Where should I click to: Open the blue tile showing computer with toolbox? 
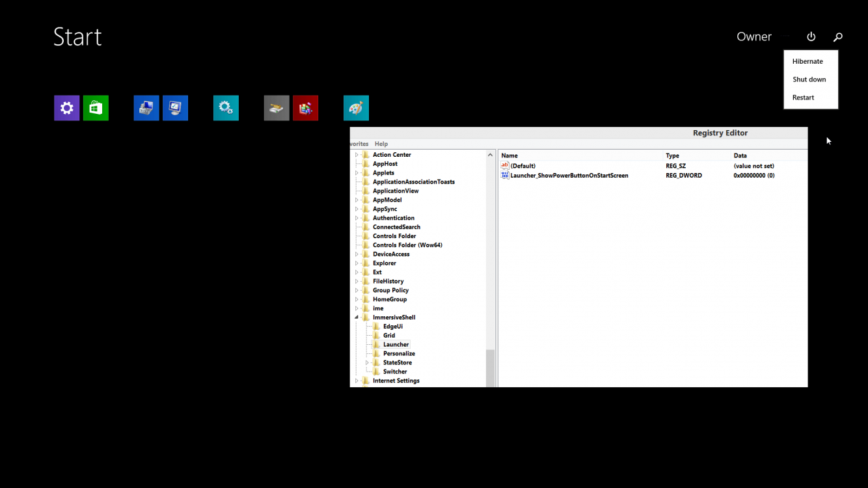pos(146,108)
